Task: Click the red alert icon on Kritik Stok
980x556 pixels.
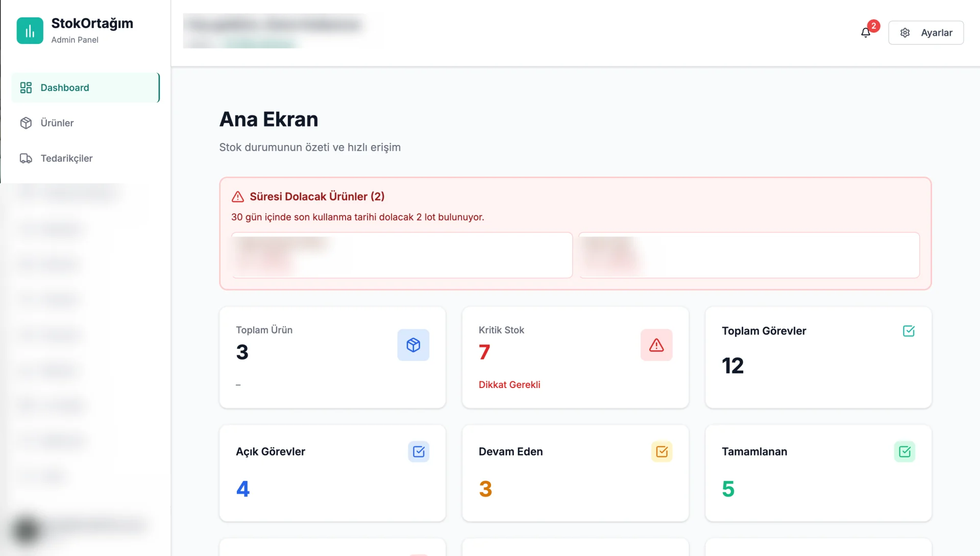Action: (x=656, y=345)
